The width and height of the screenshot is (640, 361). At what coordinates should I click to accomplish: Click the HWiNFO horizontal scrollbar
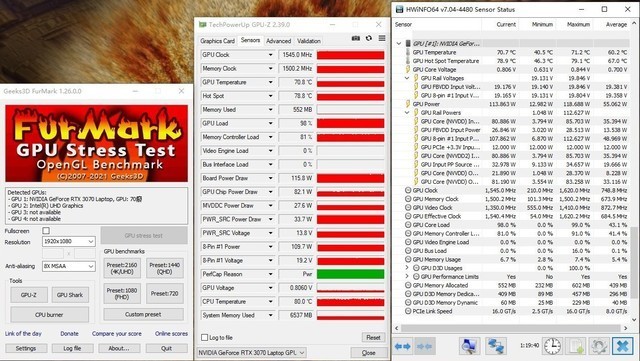(511, 328)
